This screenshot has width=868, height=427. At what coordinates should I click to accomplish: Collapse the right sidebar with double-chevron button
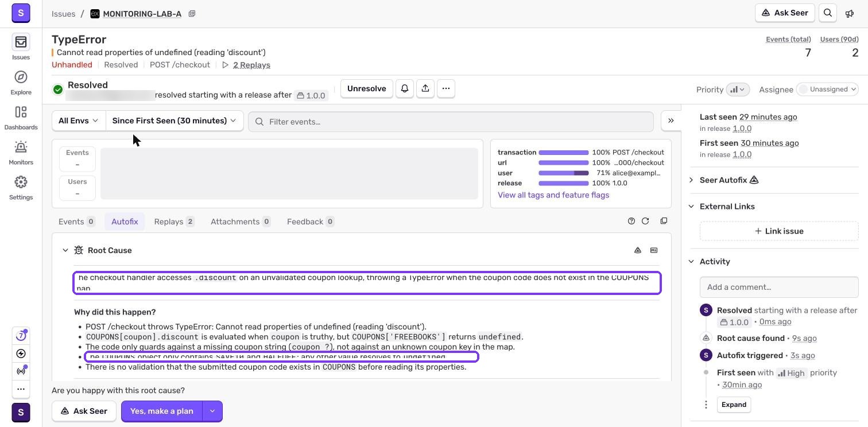pos(671,121)
